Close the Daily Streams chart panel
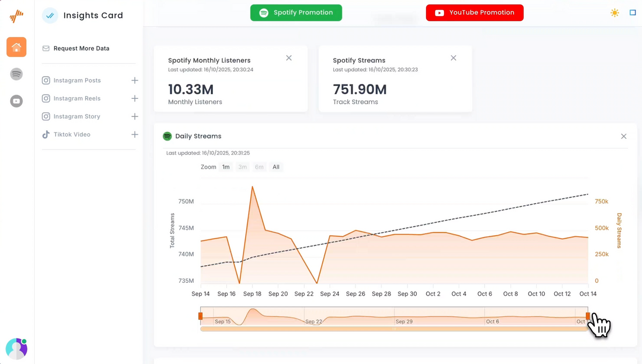Screen dimensions: 642x364 (x=624, y=137)
